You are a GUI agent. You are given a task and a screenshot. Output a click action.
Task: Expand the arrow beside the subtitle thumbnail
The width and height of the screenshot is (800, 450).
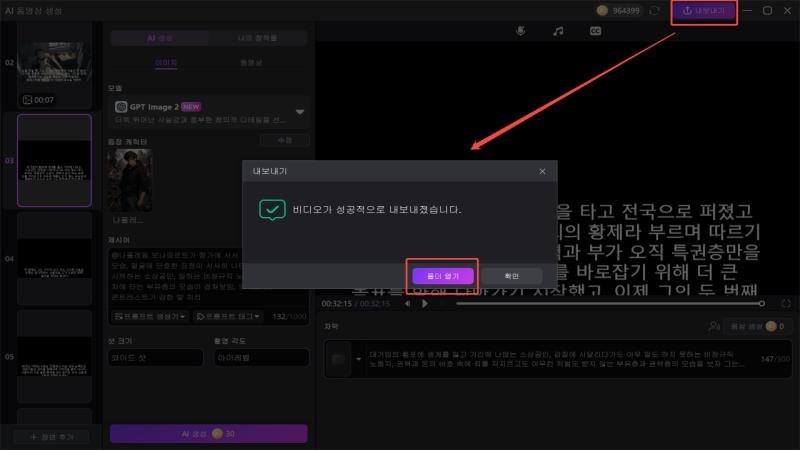click(359, 359)
